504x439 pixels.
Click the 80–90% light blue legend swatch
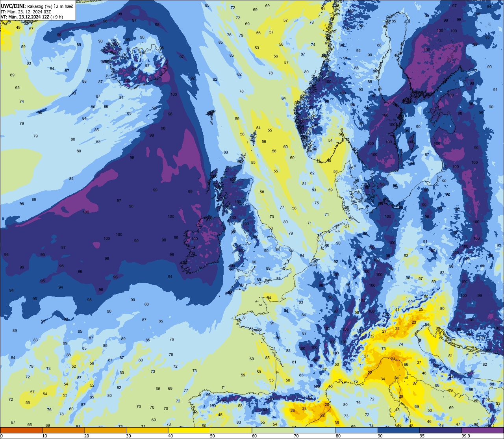click(357, 430)
